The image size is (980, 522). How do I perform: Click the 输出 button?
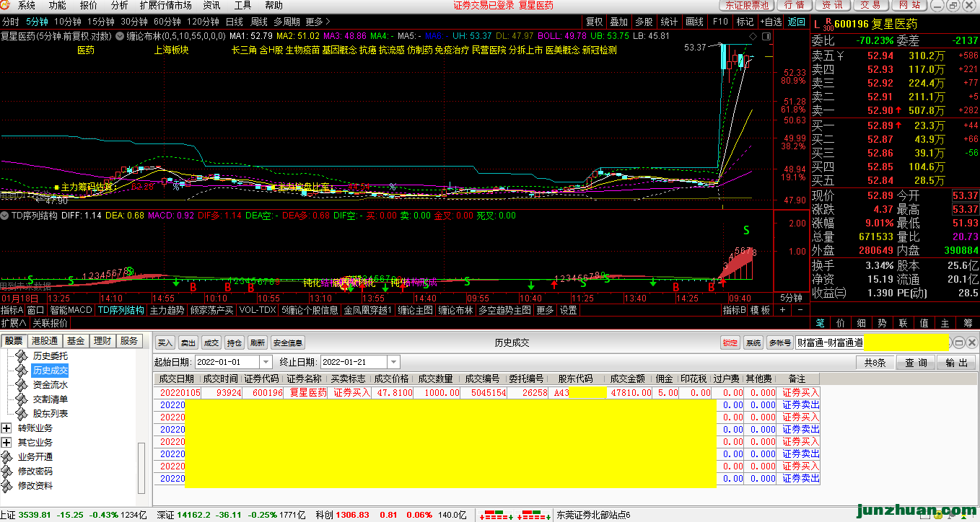coord(956,362)
